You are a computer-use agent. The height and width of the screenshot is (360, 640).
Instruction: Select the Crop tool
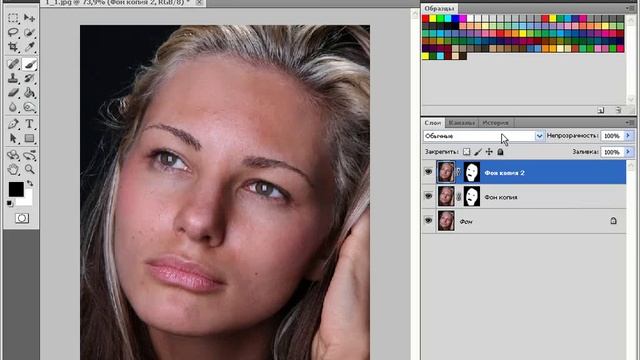click(x=13, y=47)
